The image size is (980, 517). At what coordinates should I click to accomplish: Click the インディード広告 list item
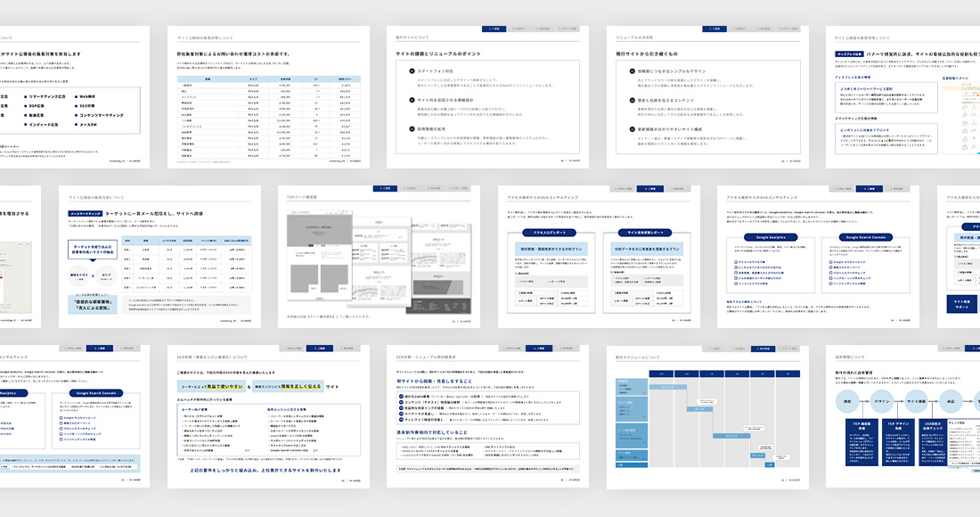[43, 125]
